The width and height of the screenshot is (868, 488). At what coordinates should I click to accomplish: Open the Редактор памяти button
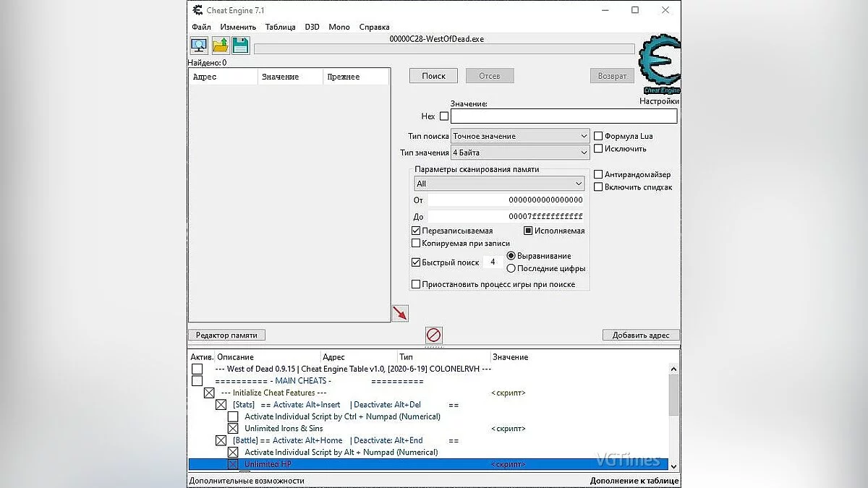[x=227, y=335]
